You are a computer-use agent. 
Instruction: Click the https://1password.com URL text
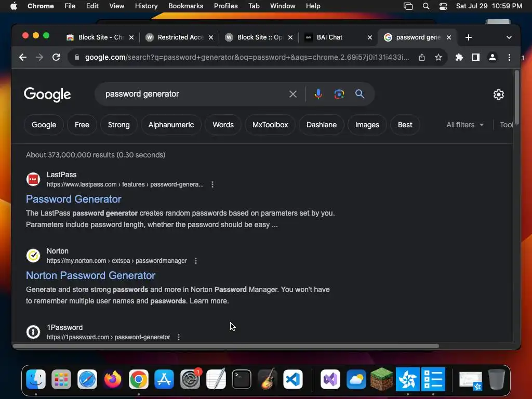(x=108, y=337)
